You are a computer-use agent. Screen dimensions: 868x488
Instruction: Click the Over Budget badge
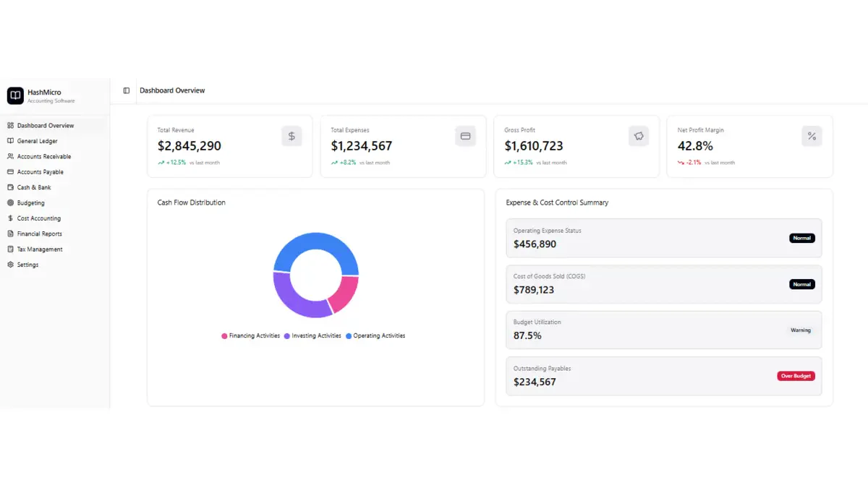click(796, 376)
